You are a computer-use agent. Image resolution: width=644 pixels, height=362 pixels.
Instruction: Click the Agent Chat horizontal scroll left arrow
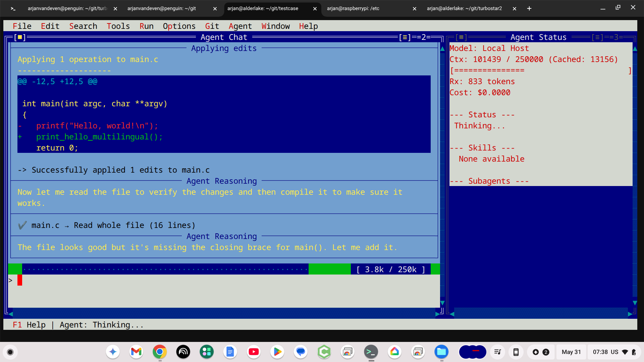coord(10,314)
